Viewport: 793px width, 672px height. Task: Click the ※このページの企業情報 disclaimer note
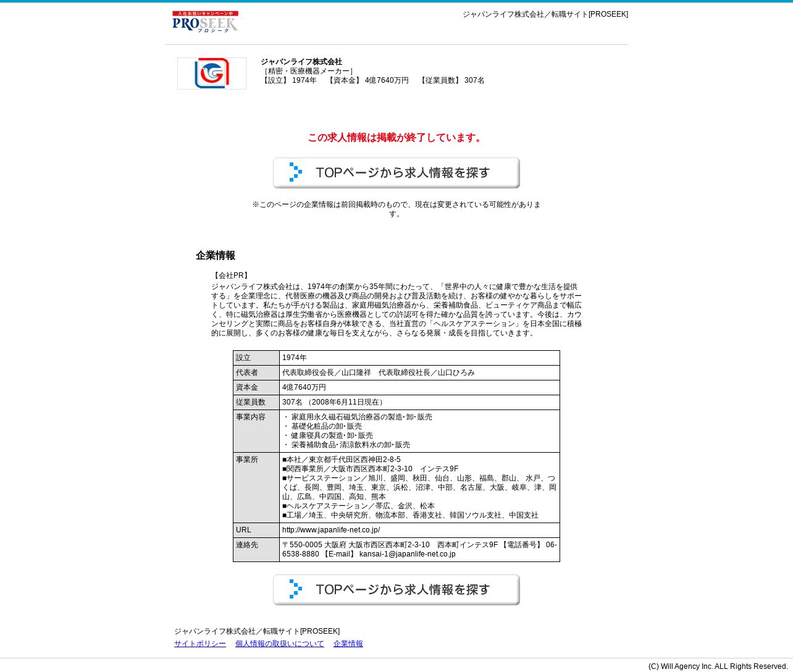point(396,209)
